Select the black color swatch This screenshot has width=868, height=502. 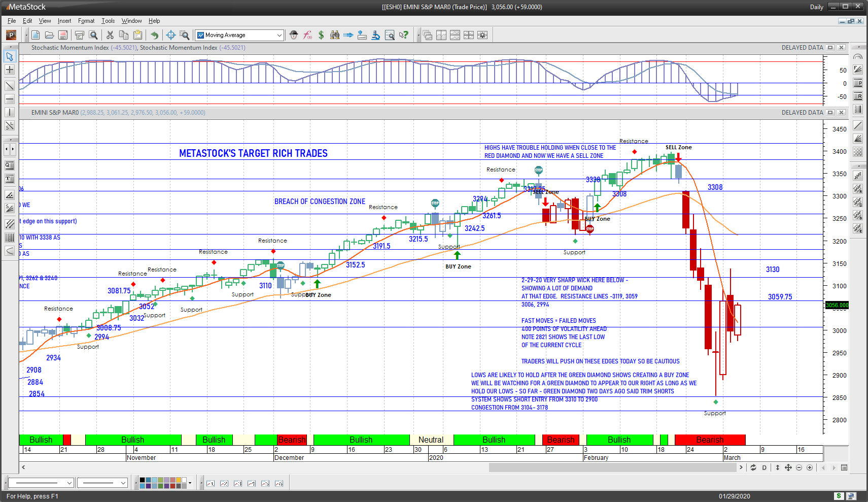(x=143, y=480)
